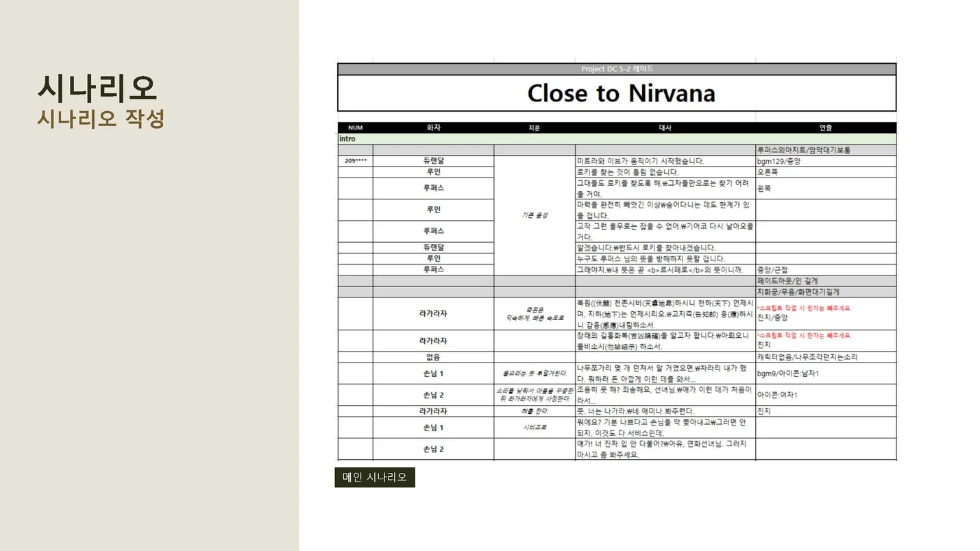Click the 'bgm129/중앙' cell
Image resolution: width=980 pixels, height=551 pixels.
pyautogui.click(x=826, y=161)
